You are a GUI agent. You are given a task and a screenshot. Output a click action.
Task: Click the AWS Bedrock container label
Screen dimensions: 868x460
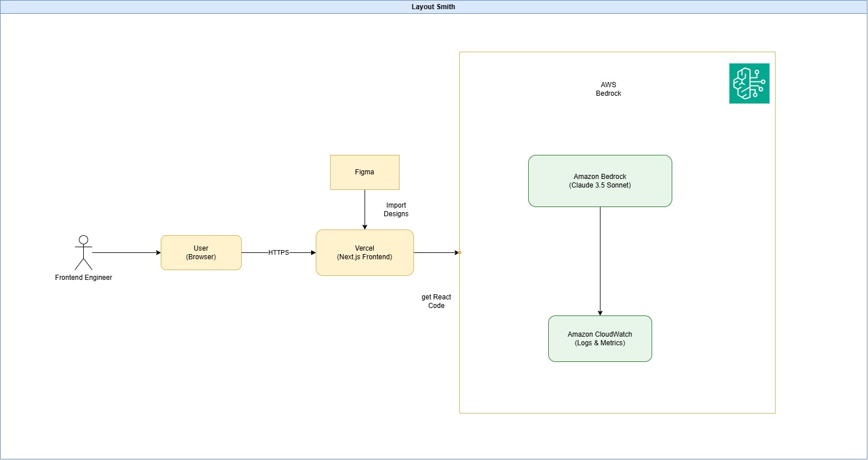pyautogui.click(x=609, y=89)
